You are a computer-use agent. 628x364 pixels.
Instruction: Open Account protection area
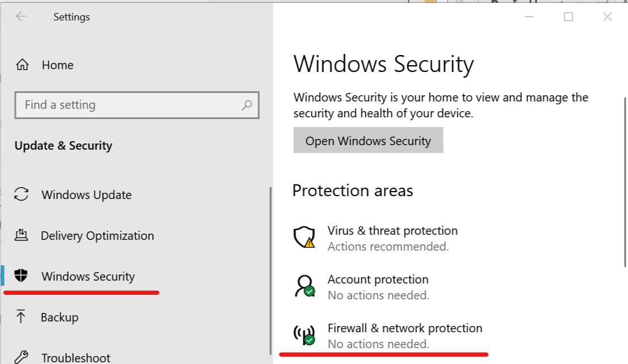(x=378, y=279)
